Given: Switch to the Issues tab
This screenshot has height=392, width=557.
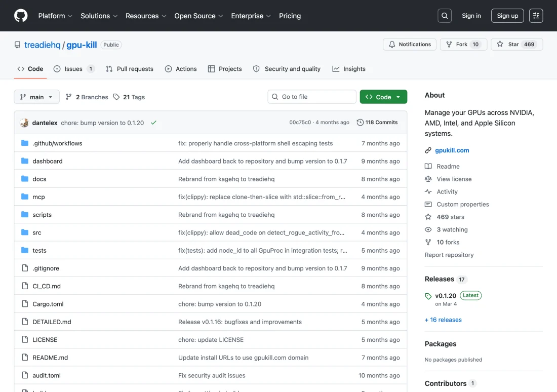Looking at the screenshot, I should click(x=74, y=69).
